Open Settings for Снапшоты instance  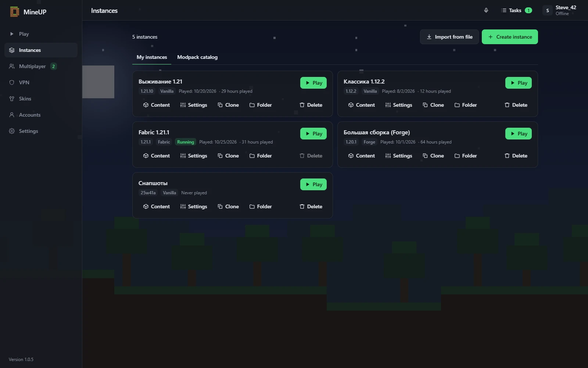194,206
